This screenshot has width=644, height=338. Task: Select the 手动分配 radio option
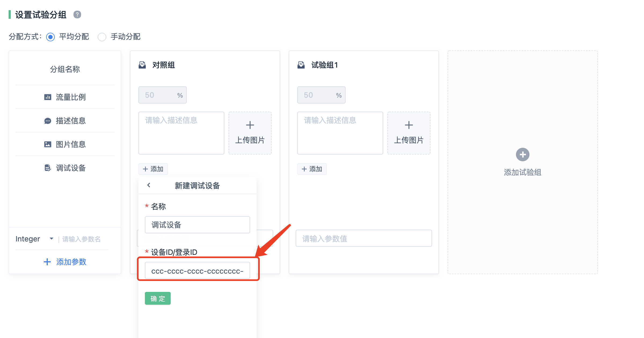pyautogui.click(x=102, y=37)
